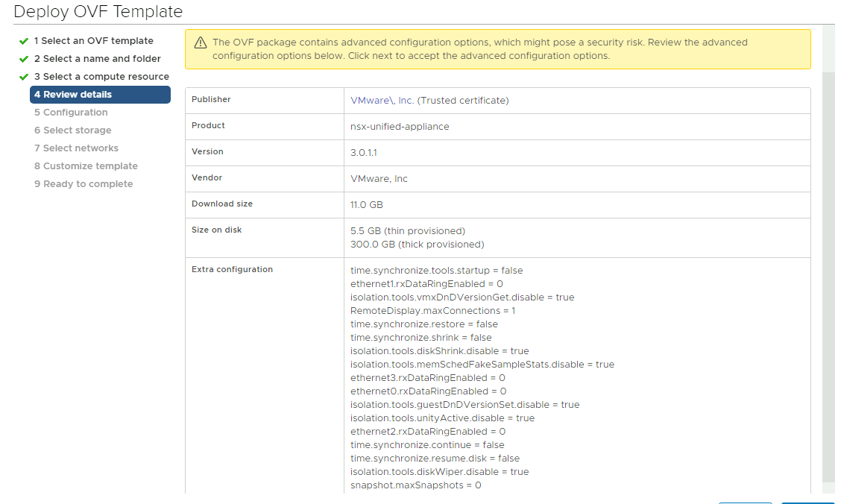Click the vertical scrollbar on the right side
Viewport: 841px width, 504px height.
(828, 276)
